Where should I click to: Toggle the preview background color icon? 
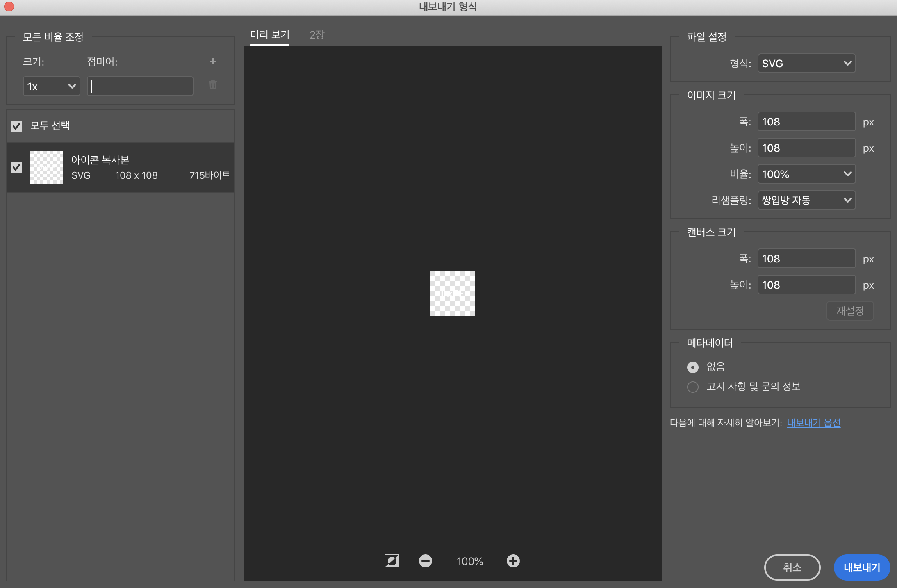[392, 561]
